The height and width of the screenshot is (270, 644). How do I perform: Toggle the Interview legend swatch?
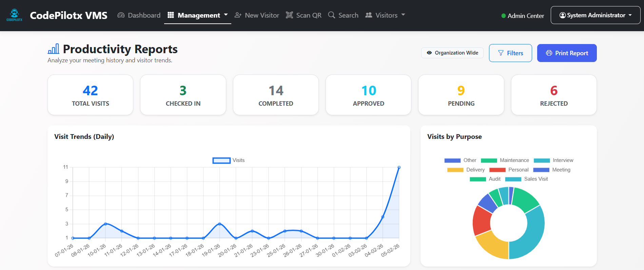[542, 161]
